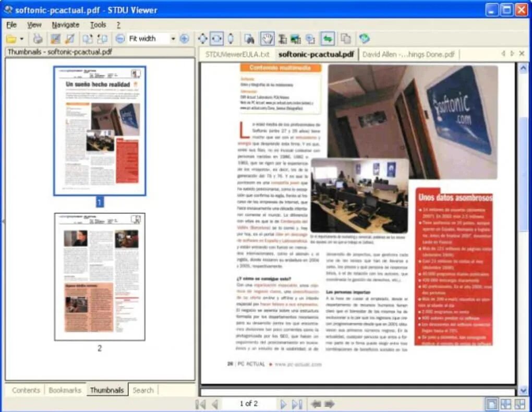
Task: Open the File menu
Action: 11,25
